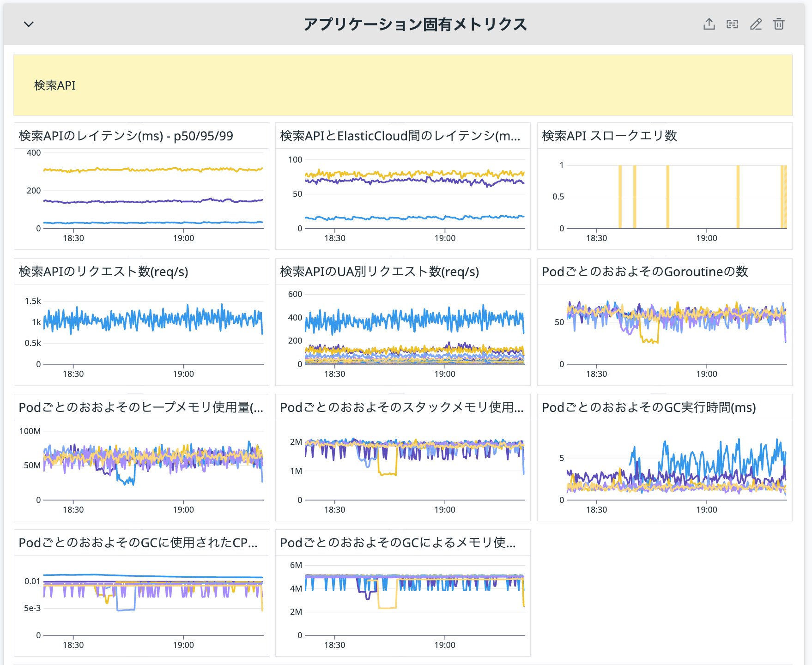The image size is (812, 665).
Task: Click the 検索APIのUA別リクエスト数 graph title
Action: point(379,272)
